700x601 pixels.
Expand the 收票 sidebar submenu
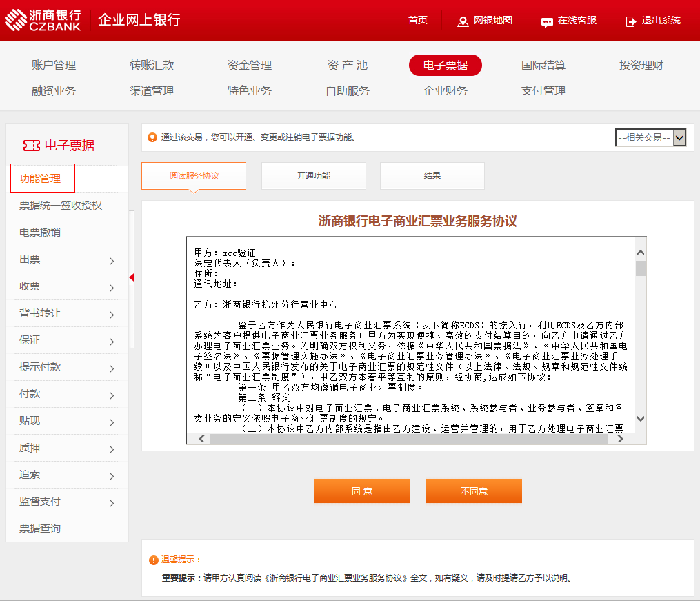[112, 288]
